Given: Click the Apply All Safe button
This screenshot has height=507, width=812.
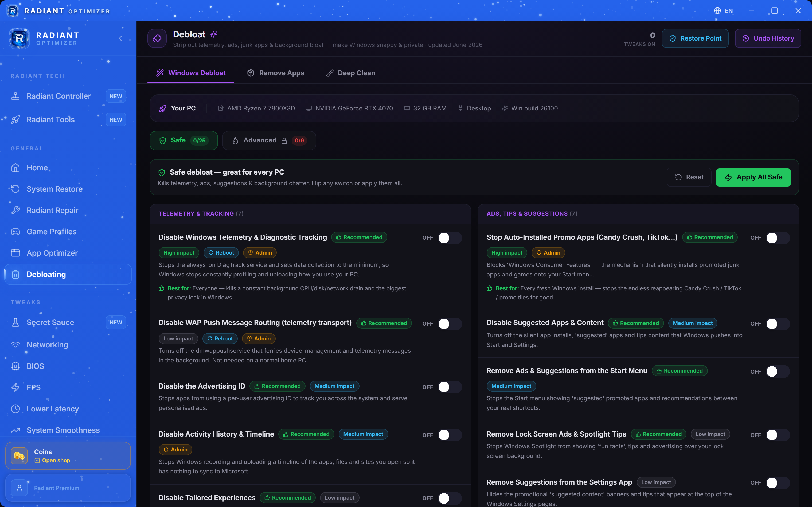Looking at the screenshot, I should 753,177.
